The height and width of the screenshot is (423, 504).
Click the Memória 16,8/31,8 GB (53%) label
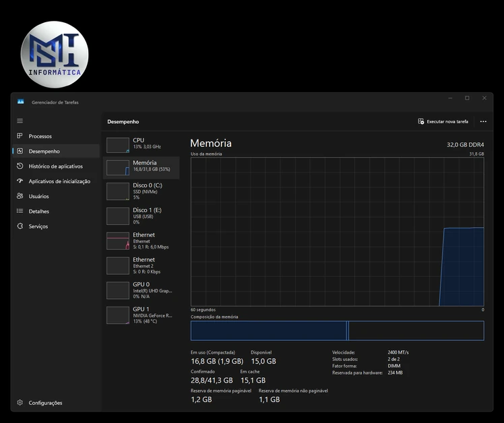point(152,169)
